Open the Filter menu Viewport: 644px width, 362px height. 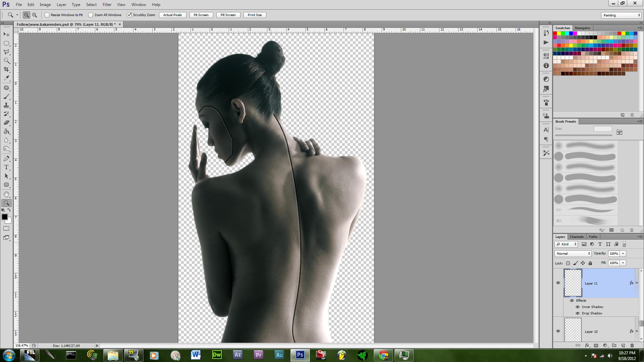coord(107,5)
